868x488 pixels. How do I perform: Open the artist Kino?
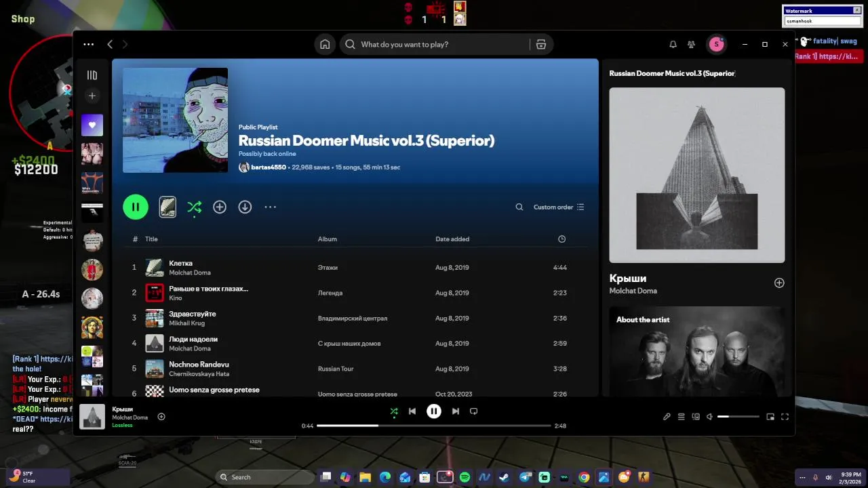[x=176, y=298]
